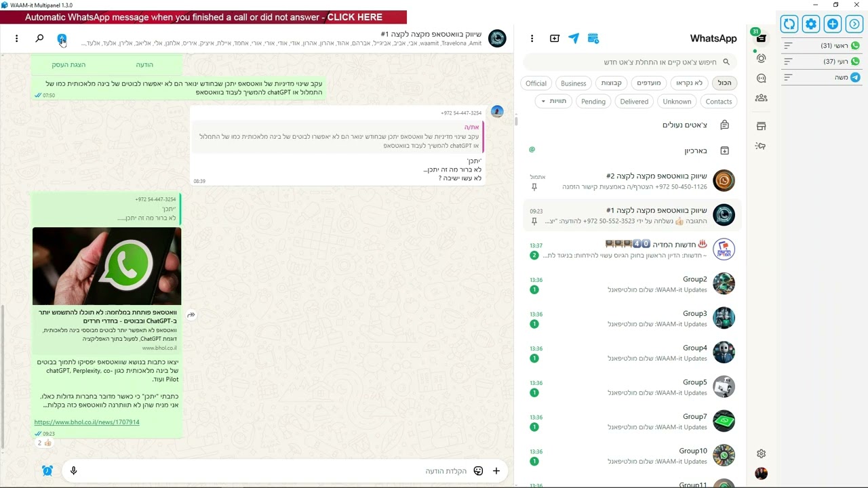Select the לא נקראו unread filter

coord(690,83)
